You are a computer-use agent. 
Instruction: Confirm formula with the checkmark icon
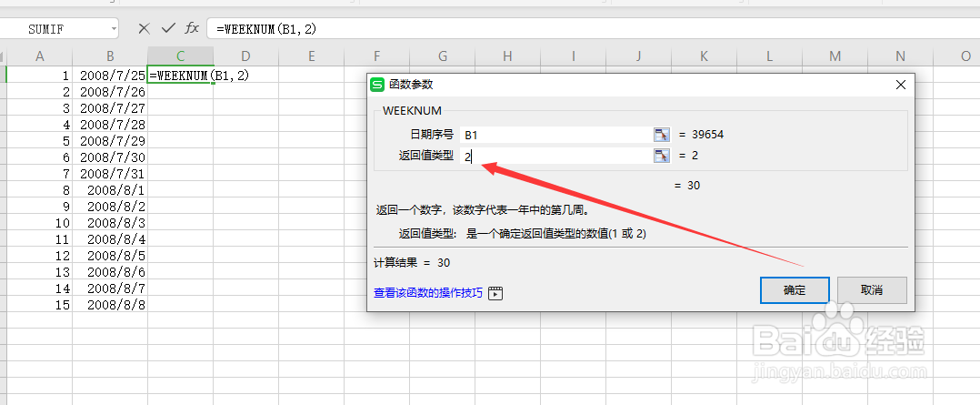click(x=168, y=28)
